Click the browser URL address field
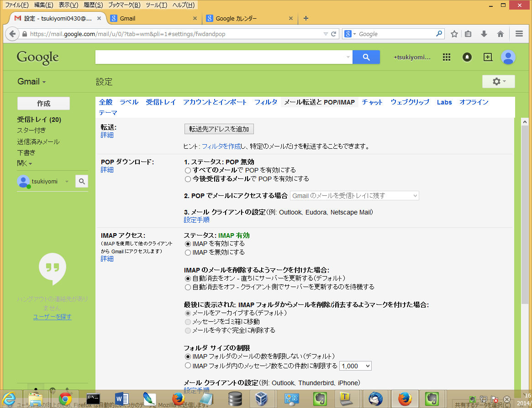Viewport: 532px width, 408px height. [175, 34]
